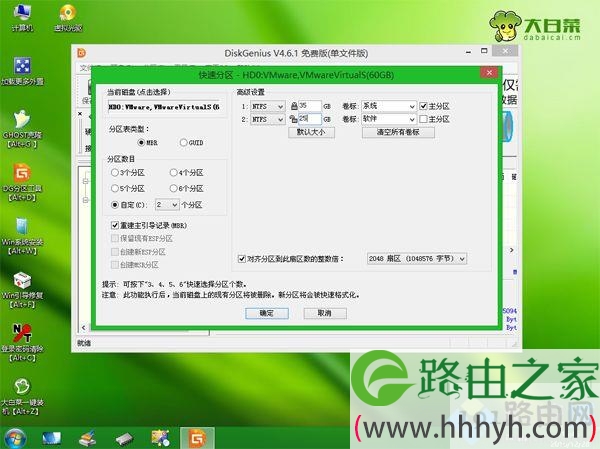This screenshot has height=449, width=600.
Task: Click the monitor icon in the taskbar
Action: coord(51,438)
